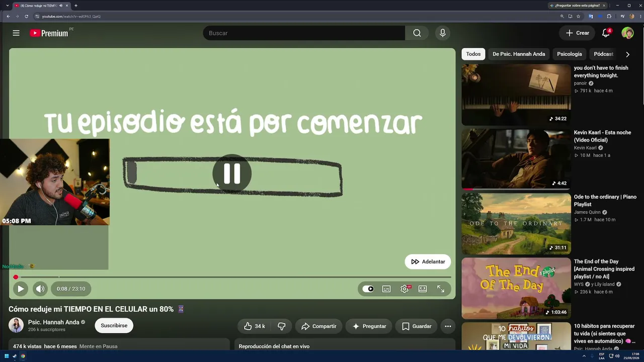
Task: Seek on the video progress bar
Action: tap(232, 277)
